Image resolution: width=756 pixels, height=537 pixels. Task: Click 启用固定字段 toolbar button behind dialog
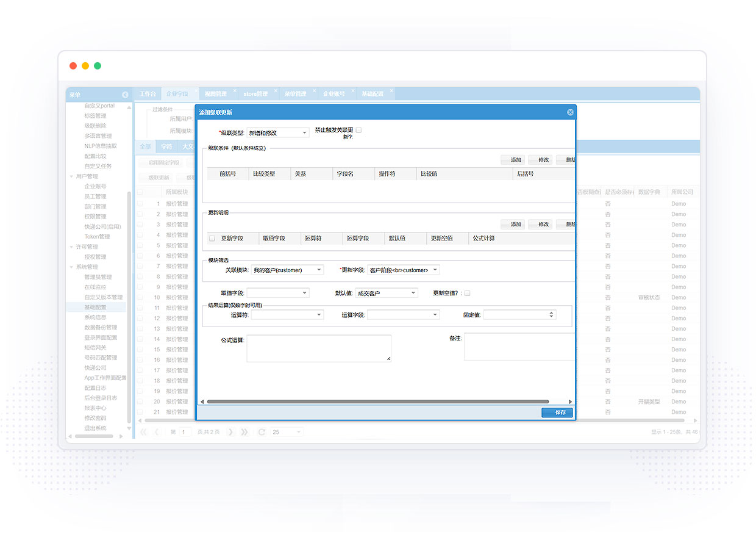(x=160, y=163)
